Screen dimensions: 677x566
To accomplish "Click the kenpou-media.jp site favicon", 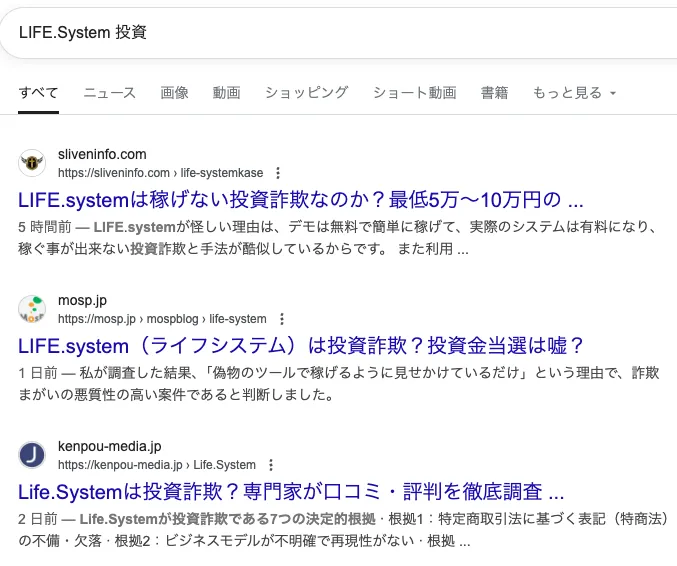I will pyautogui.click(x=32, y=455).
